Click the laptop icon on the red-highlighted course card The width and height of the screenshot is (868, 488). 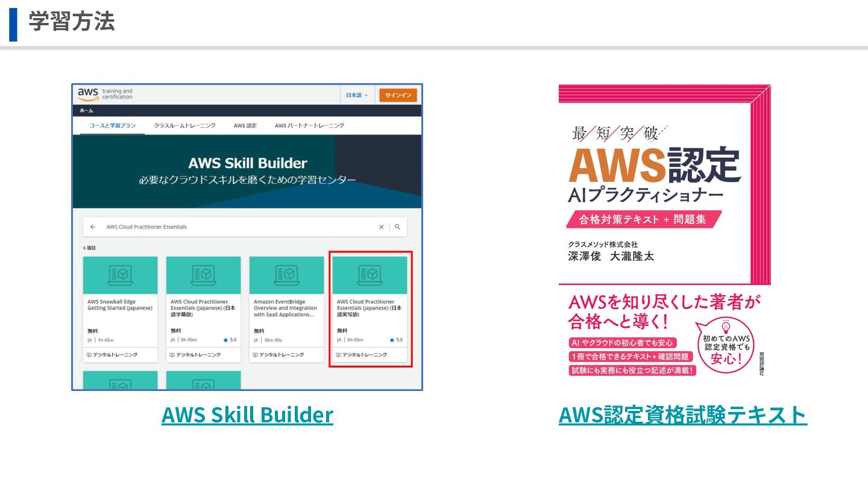coord(370,275)
